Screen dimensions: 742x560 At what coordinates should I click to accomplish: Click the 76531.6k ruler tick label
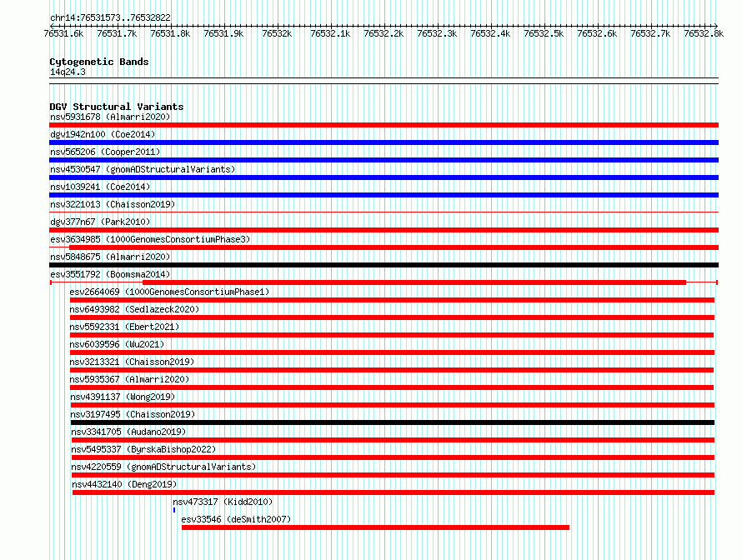[x=63, y=33]
